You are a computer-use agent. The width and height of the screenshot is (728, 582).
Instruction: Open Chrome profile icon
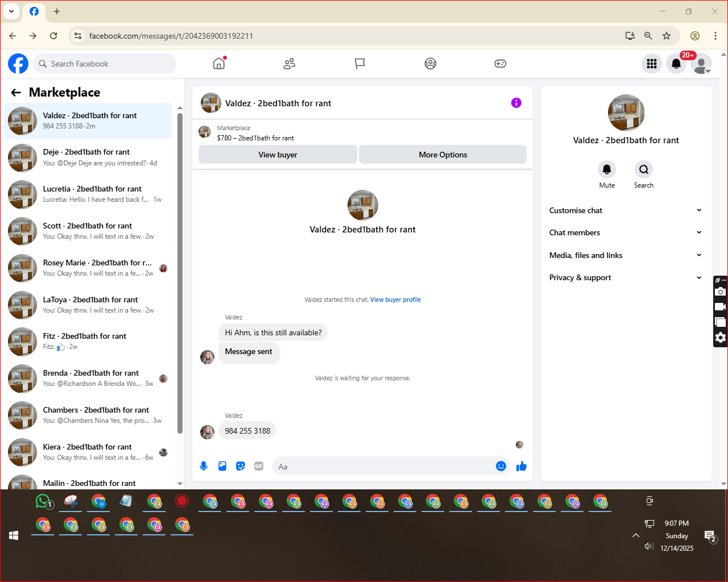tap(695, 36)
